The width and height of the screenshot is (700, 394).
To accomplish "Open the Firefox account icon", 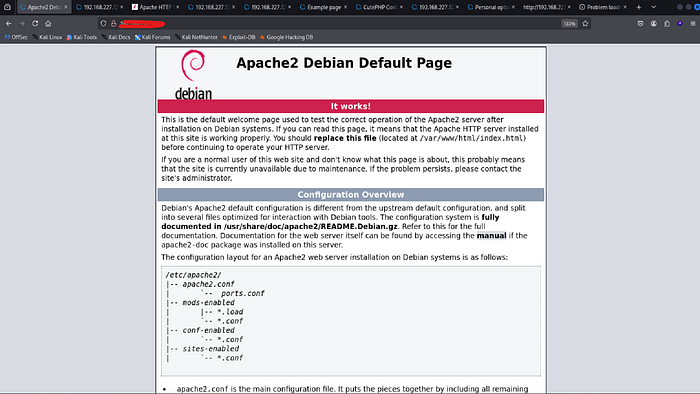I will click(x=654, y=24).
